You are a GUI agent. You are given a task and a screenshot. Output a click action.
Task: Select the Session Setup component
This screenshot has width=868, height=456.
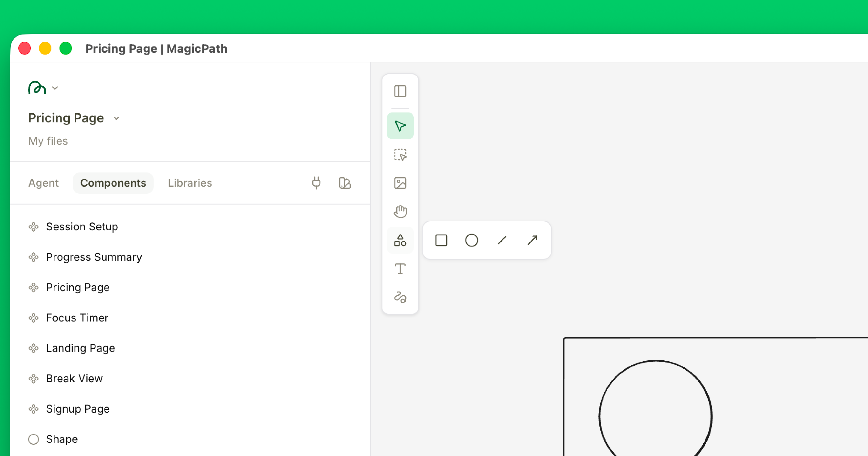coord(190,227)
